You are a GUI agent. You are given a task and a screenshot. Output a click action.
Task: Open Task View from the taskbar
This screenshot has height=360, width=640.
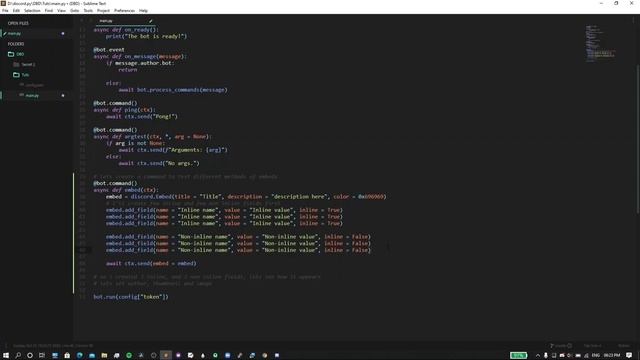pos(42,356)
